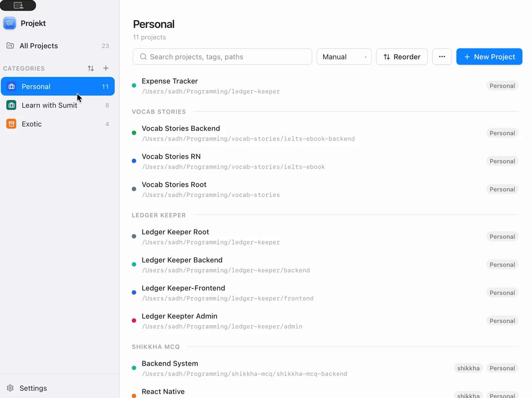The image size is (532, 398).
Task: Click the Personal tag on Backend System
Action: tap(502, 368)
